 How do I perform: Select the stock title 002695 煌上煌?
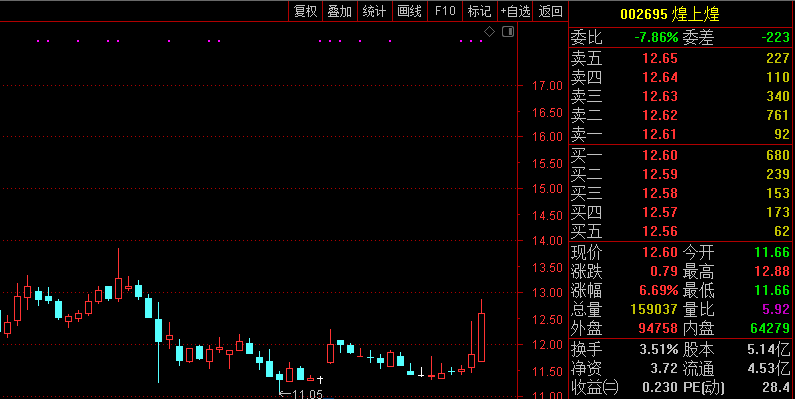click(x=670, y=14)
